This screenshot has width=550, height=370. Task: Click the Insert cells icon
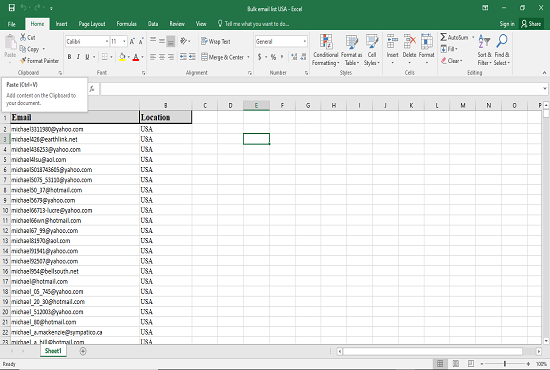tap(392, 41)
